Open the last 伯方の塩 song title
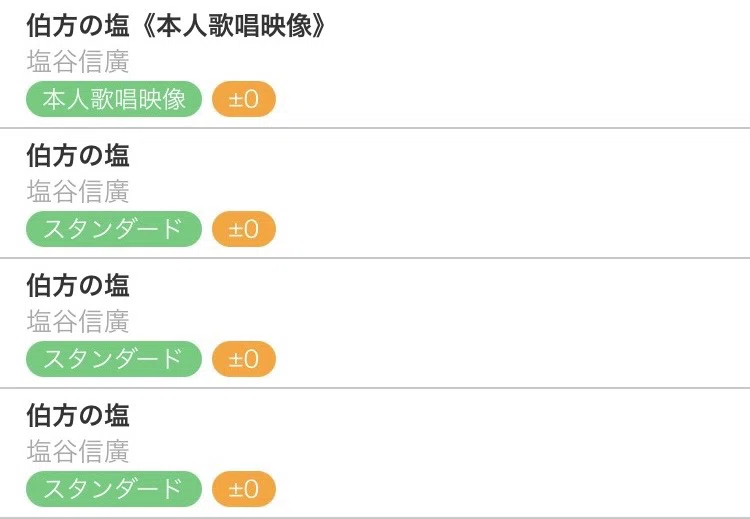Image resolution: width=750 pixels, height=519 pixels. point(78,415)
